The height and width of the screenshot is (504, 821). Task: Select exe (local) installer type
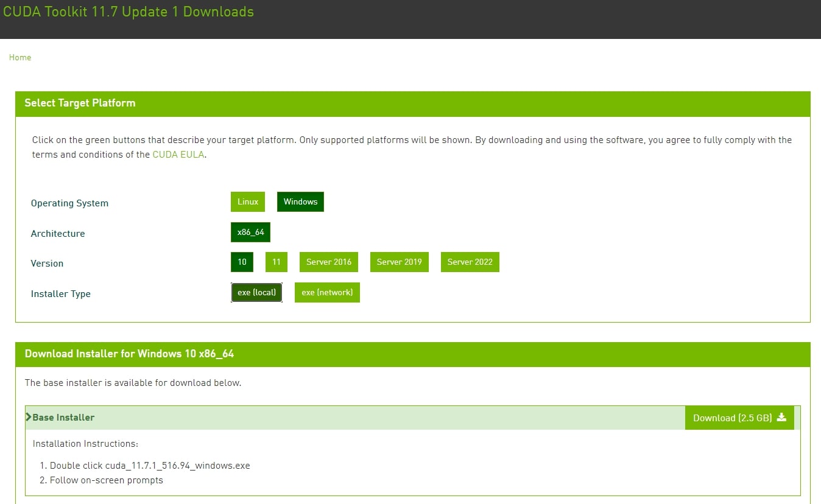tap(256, 293)
